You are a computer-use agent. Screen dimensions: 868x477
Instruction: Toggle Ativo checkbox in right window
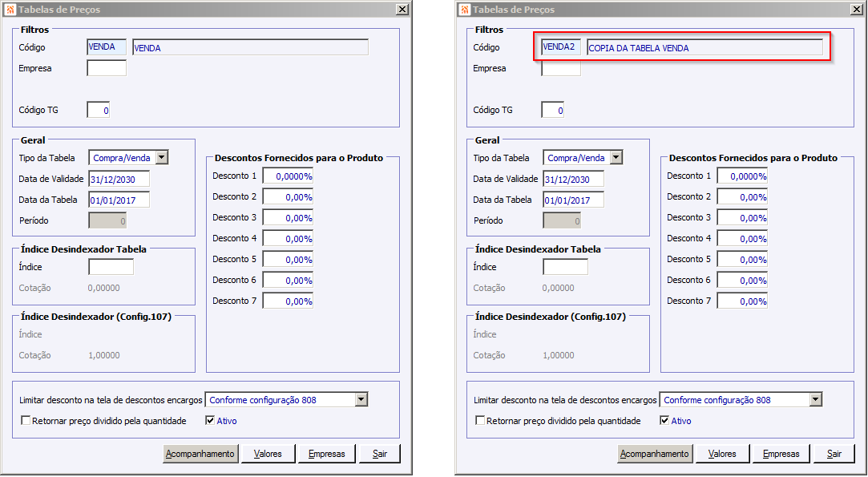(x=664, y=421)
